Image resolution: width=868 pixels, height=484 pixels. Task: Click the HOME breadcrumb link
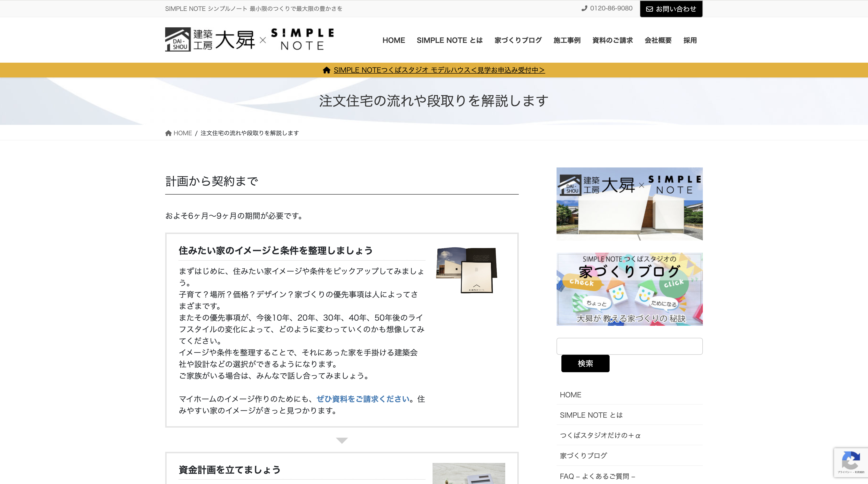183,133
